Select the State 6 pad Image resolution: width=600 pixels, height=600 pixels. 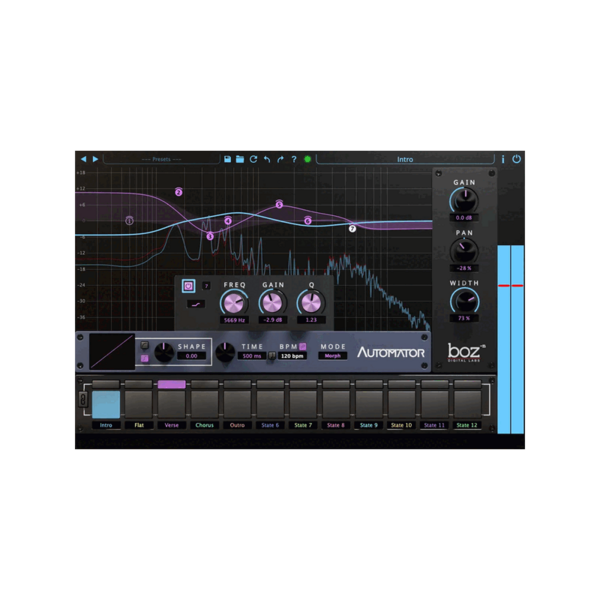270,404
